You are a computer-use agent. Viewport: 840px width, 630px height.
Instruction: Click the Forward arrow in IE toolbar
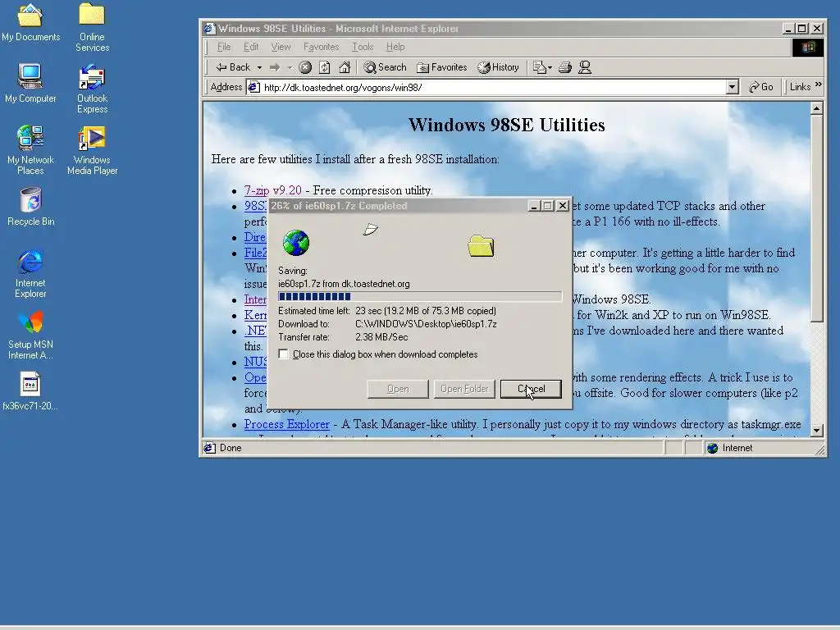(275, 67)
